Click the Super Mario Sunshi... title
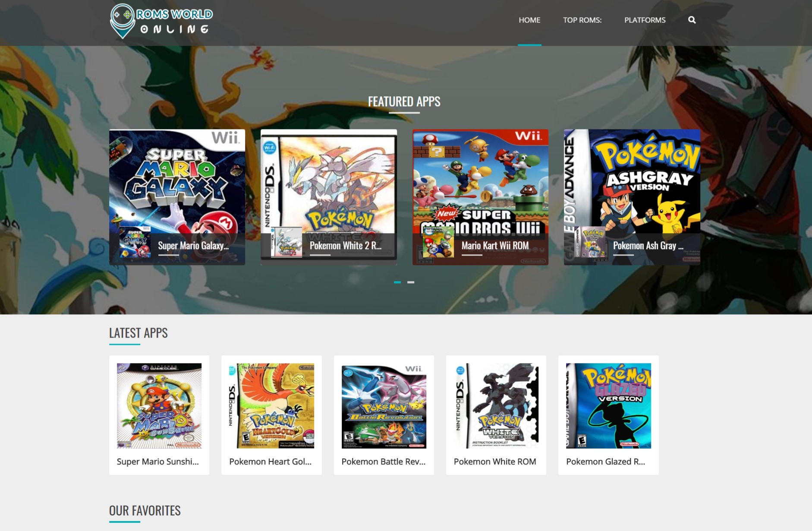The width and height of the screenshot is (812, 531). click(x=158, y=461)
